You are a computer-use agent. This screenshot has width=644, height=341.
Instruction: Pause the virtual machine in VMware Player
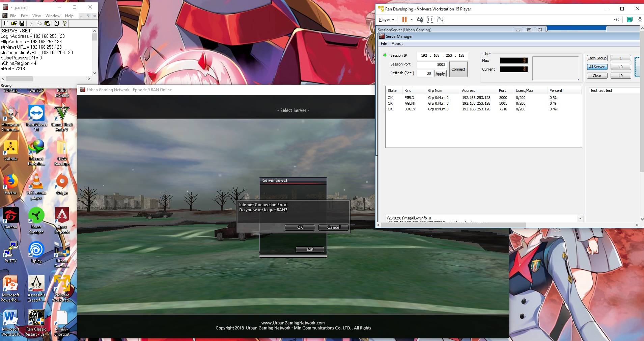(x=404, y=20)
